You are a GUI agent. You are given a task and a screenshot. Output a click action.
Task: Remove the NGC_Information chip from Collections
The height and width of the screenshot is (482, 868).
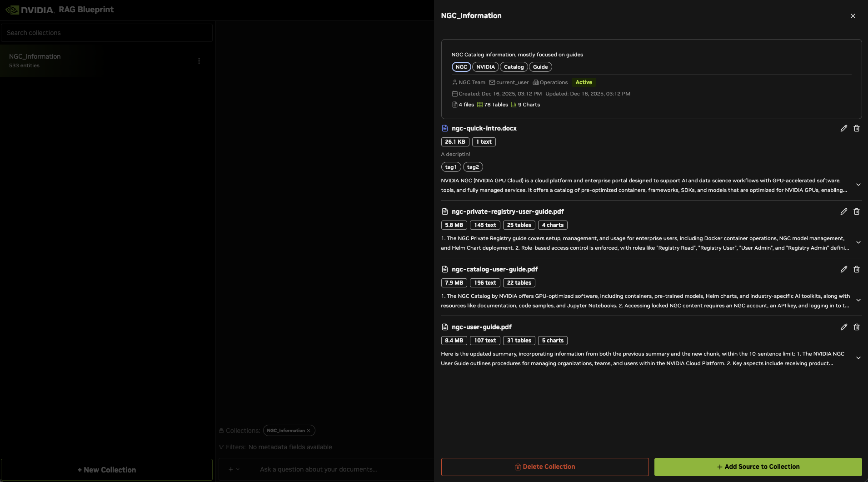pyautogui.click(x=309, y=431)
